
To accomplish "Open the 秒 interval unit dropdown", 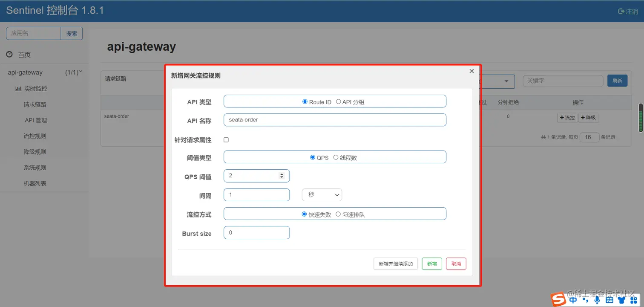I will click(322, 195).
